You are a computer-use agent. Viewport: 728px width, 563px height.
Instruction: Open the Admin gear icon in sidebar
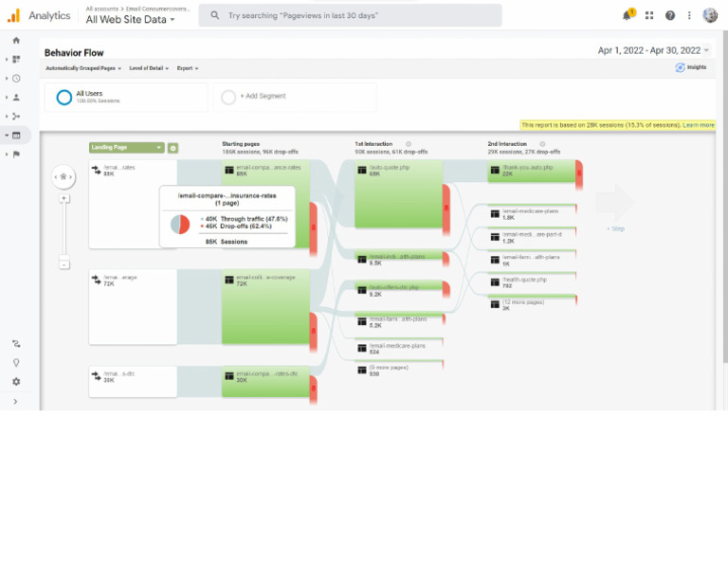click(x=16, y=382)
